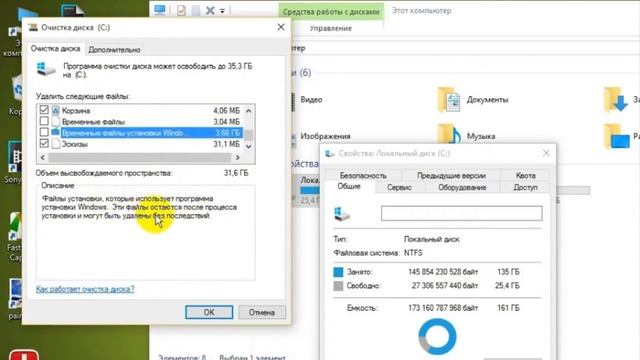Click the computer icon in Explorer title bar
Screen dimensions: 640x360
pos(160,10)
